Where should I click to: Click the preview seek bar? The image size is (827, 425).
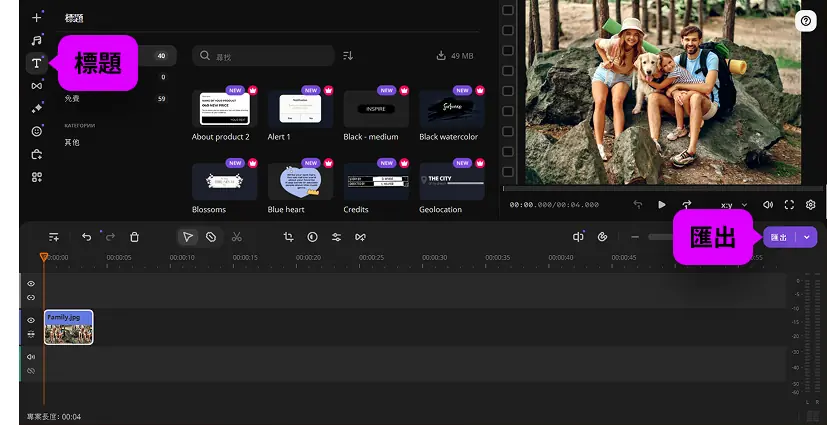pos(662,188)
